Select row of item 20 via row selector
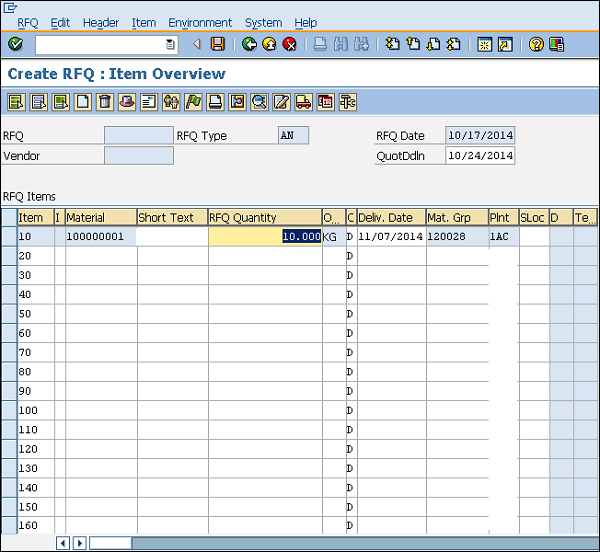This screenshot has height=552, width=600. point(10,256)
